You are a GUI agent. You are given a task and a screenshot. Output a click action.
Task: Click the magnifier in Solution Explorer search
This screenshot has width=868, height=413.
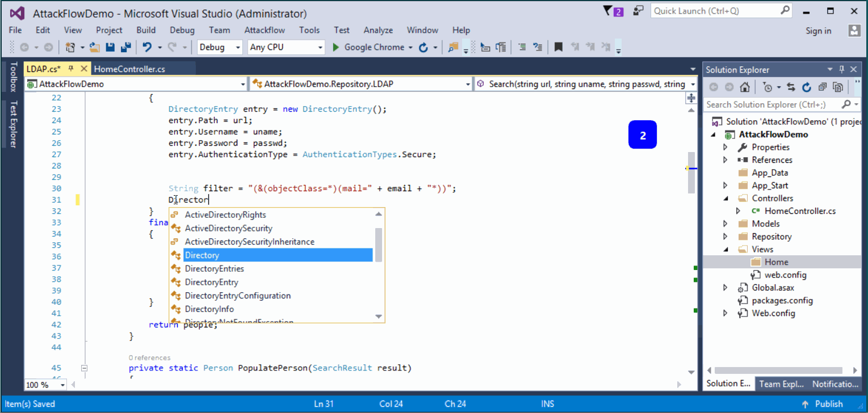click(846, 104)
